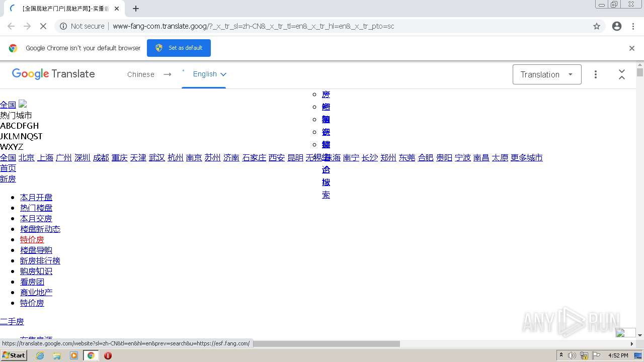This screenshot has width=644, height=362.
Task: Click the Google Translate logo
Action: pos(53,74)
